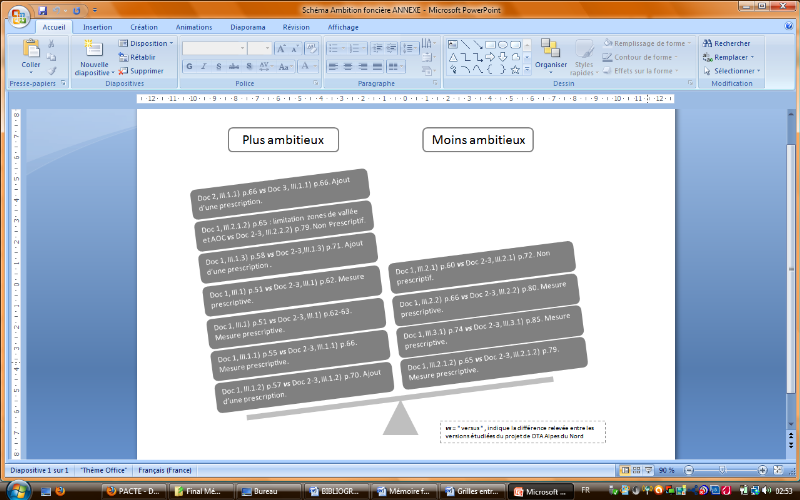Viewport: 800px width, 500px height.
Task: Select the star shape in shapes gallery
Action: click(515, 69)
